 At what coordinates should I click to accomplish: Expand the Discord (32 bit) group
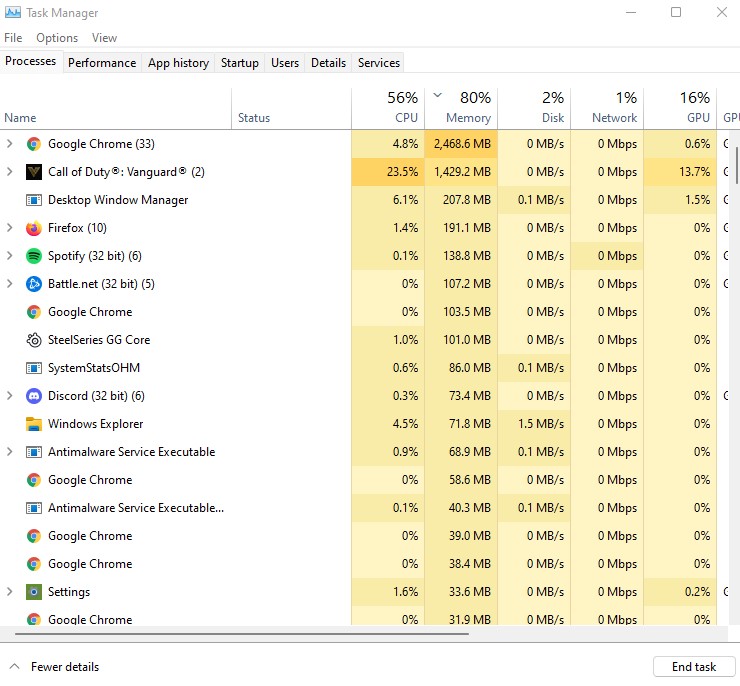pos(9,395)
